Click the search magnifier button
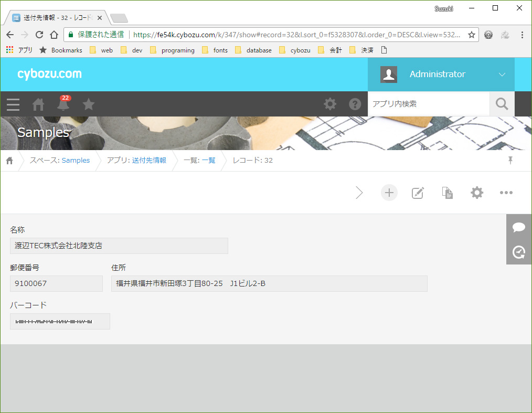Image resolution: width=532 pixels, height=413 pixels. tap(502, 104)
